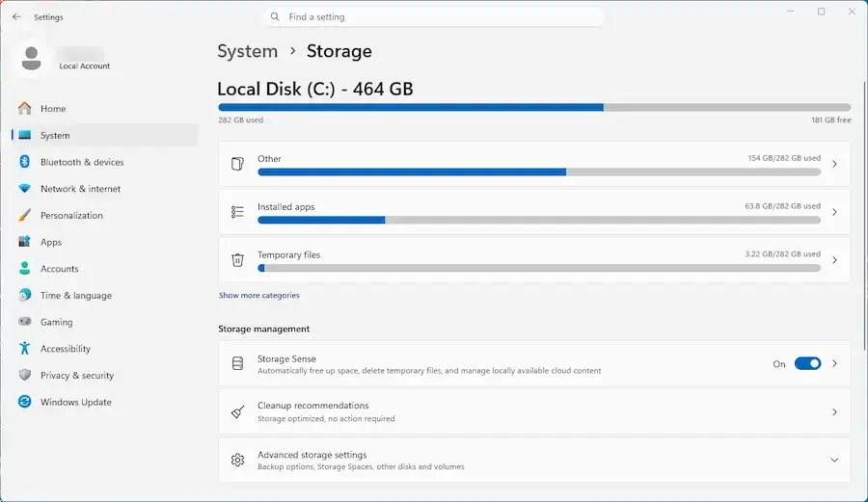This screenshot has width=868, height=502.
Task: Click the Home house icon
Action: (24, 108)
